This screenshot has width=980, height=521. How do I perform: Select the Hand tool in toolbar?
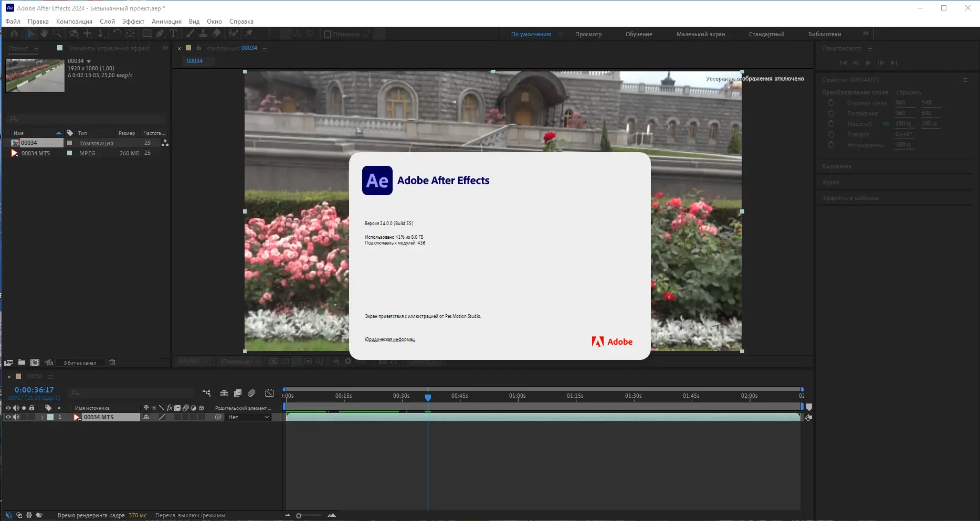click(44, 34)
